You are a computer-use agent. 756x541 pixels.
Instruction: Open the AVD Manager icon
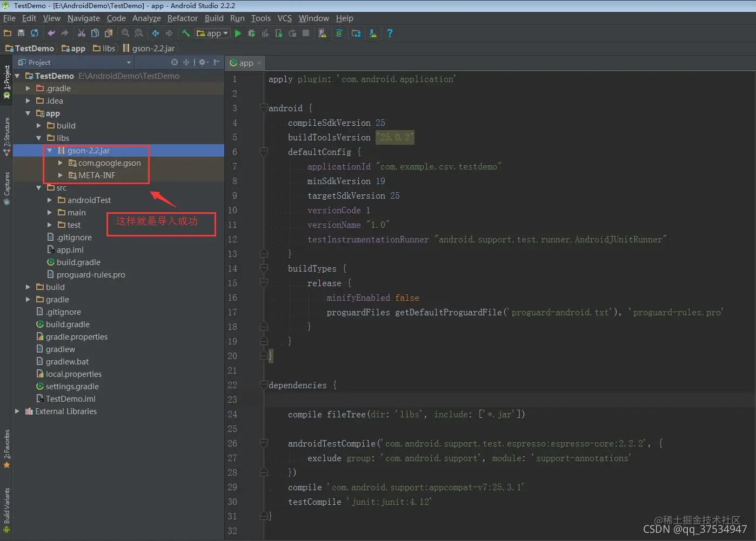click(x=323, y=33)
